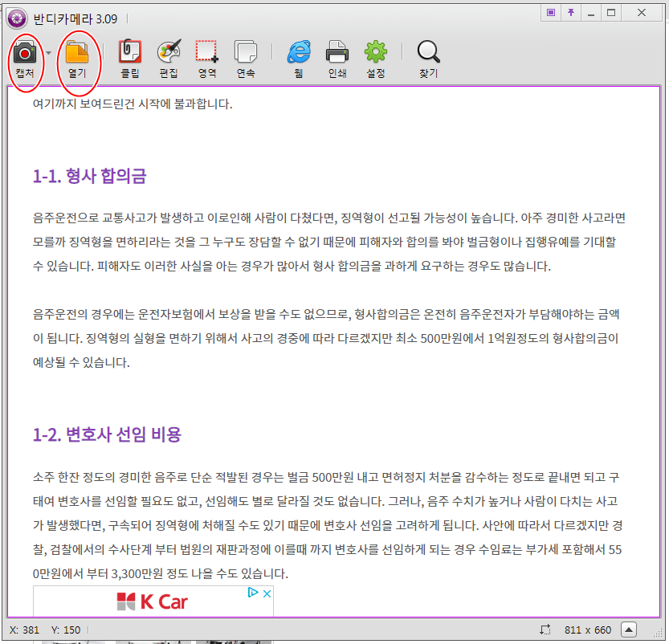
Task: Print with the 인쇄 printer icon
Action: click(337, 52)
